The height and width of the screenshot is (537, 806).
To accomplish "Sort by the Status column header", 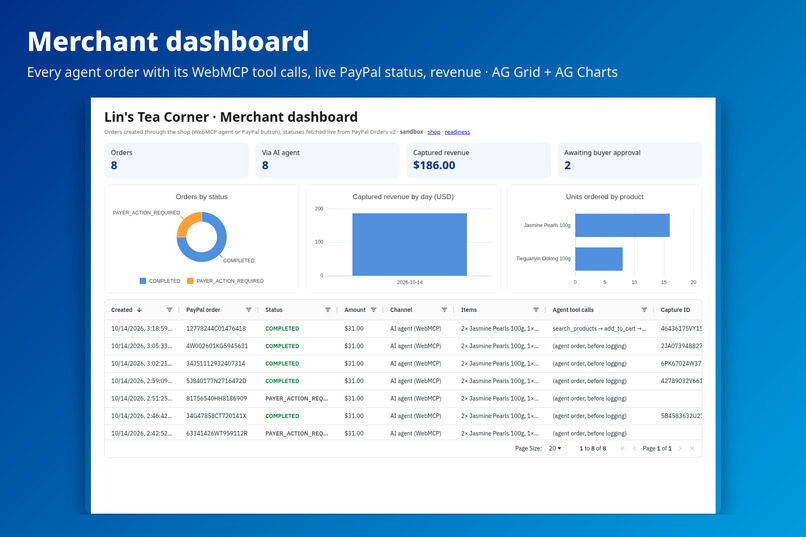I will [x=274, y=310].
